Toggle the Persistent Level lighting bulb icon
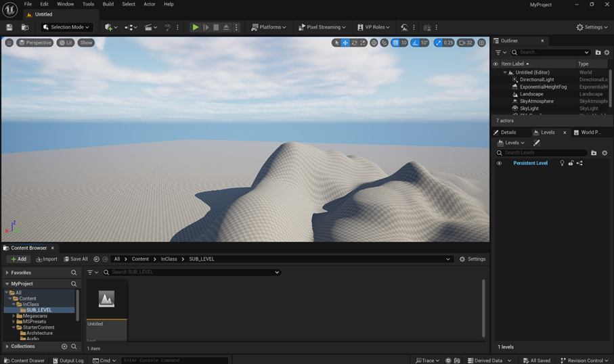614x364 pixels. click(x=562, y=163)
